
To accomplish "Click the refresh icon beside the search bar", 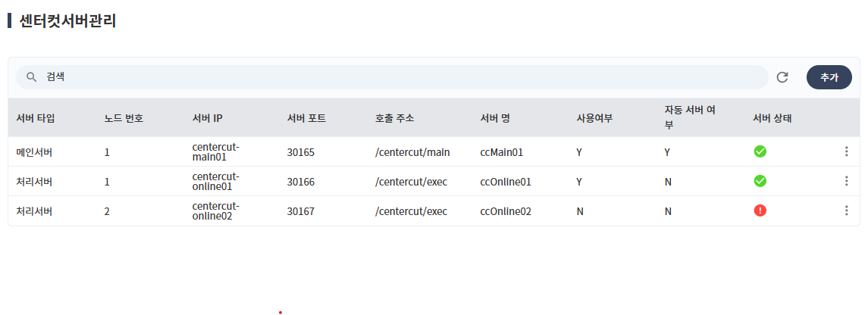I will 782,77.
